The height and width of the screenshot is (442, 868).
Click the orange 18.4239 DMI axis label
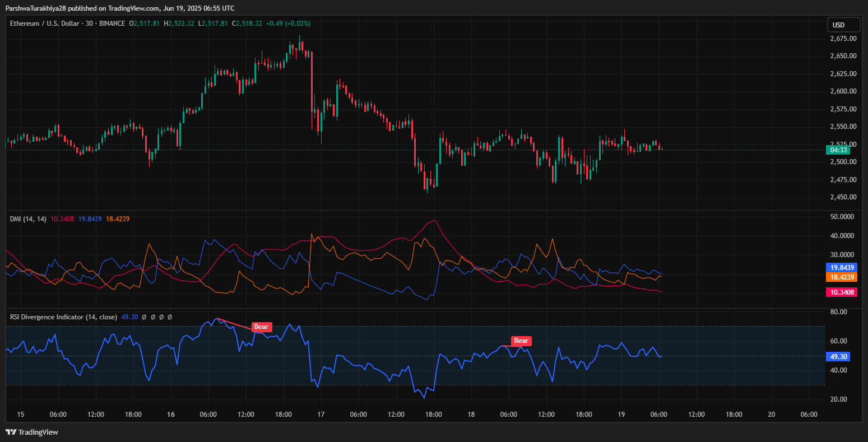click(842, 277)
